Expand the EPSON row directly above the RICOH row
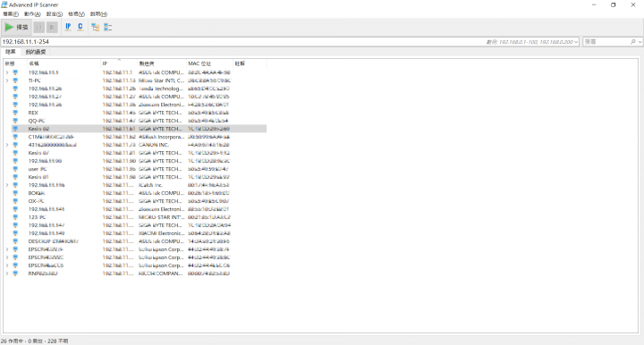644x345 pixels. [x=7, y=265]
